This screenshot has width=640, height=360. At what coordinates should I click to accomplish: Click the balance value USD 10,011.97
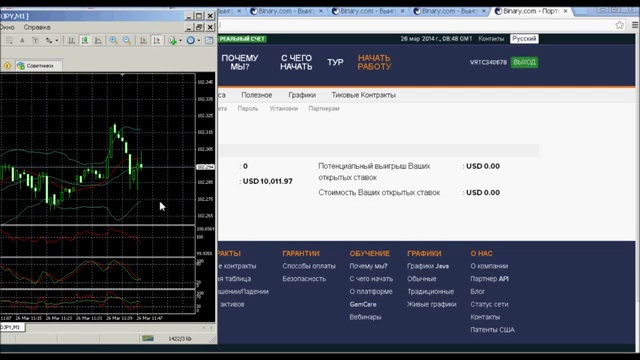click(x=268, y=181)
